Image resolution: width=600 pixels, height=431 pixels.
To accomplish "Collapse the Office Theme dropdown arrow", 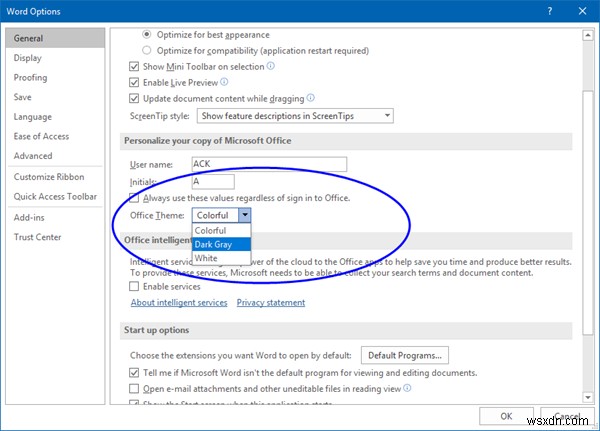I will [245, 215].
